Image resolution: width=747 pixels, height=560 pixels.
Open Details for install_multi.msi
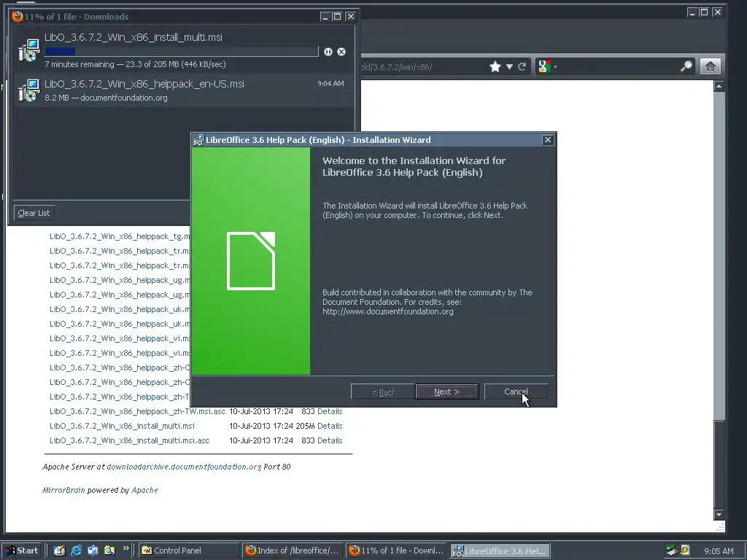point(330,426)
